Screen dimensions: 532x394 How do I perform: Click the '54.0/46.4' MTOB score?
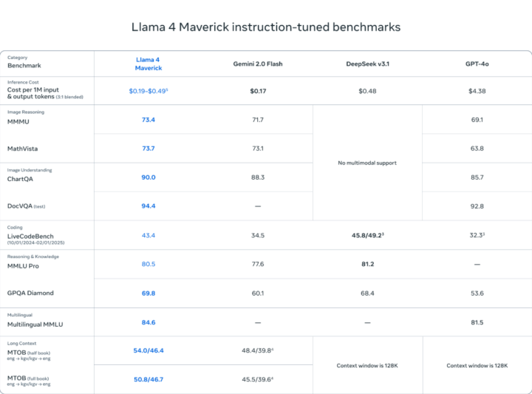coord(149,350)
